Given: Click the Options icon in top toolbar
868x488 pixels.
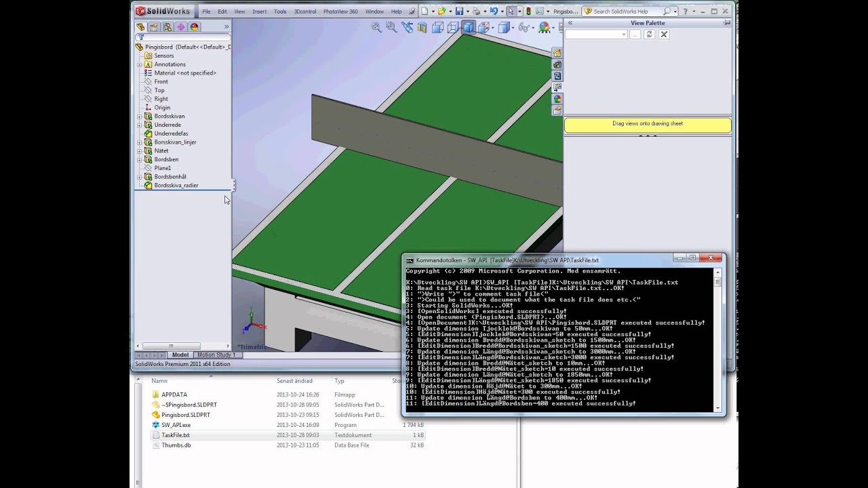Looking at the screenshot, I should tap(540, 11).
